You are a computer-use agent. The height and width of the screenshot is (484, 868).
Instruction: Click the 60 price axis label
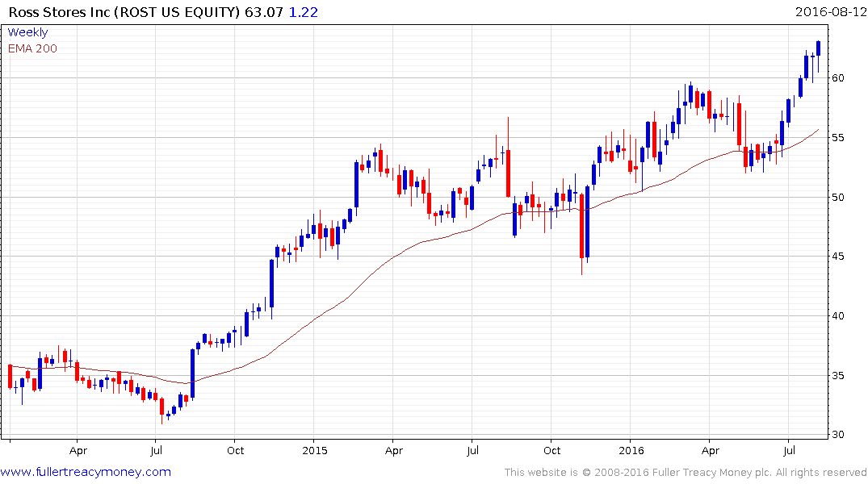coord(837,78)
